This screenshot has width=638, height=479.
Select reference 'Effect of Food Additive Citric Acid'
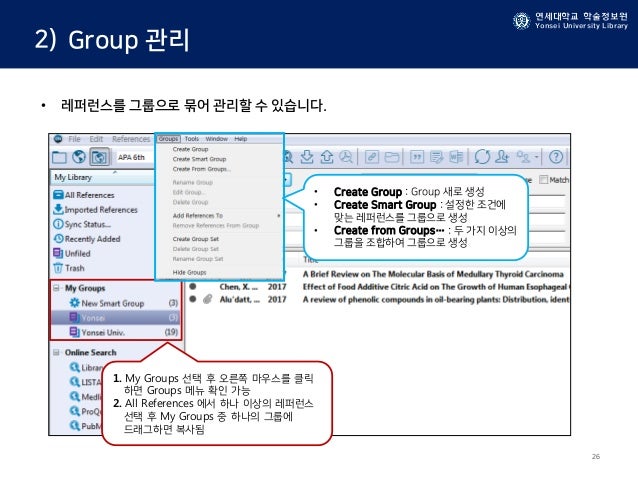tap(435, 287)
